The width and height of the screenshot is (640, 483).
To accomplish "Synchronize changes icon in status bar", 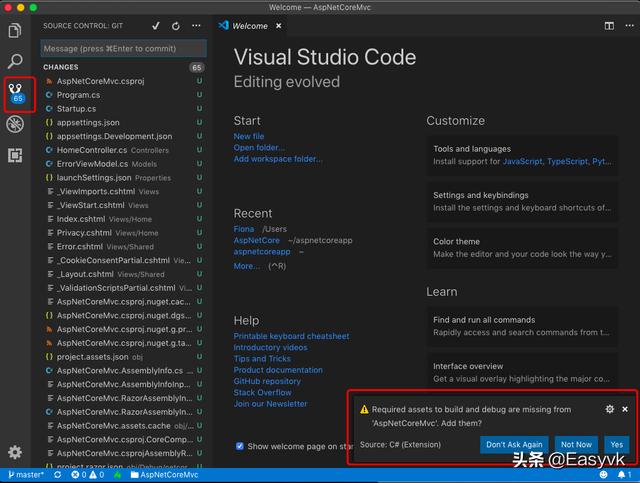I will tap(58, 475).
